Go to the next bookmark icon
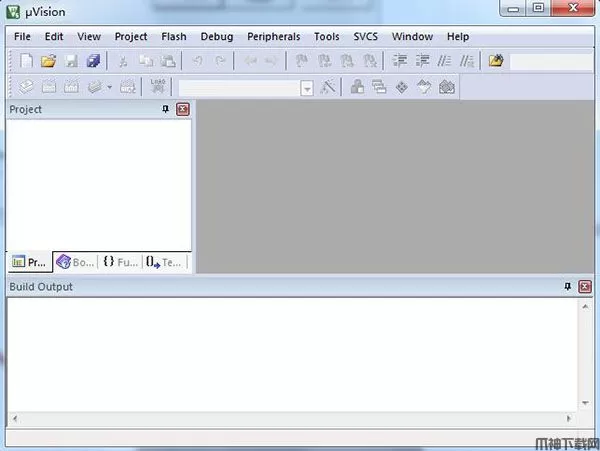600x451 pixels. [347, 61]
